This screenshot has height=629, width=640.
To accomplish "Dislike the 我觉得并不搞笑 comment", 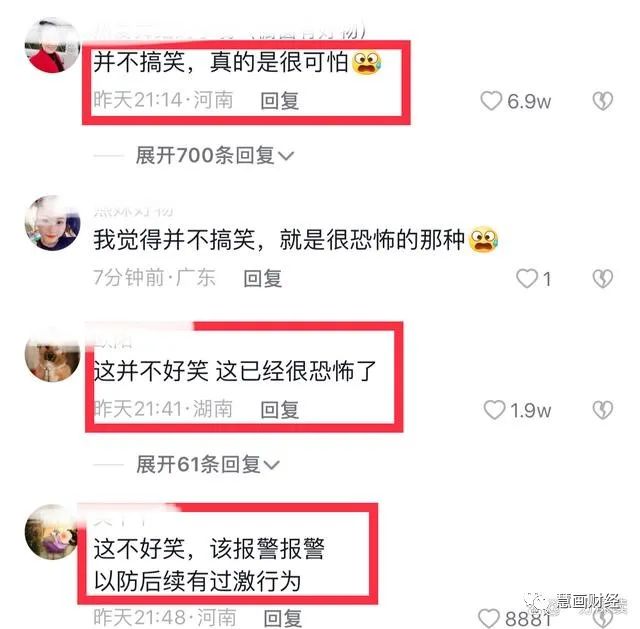I will tap(602, 278).
